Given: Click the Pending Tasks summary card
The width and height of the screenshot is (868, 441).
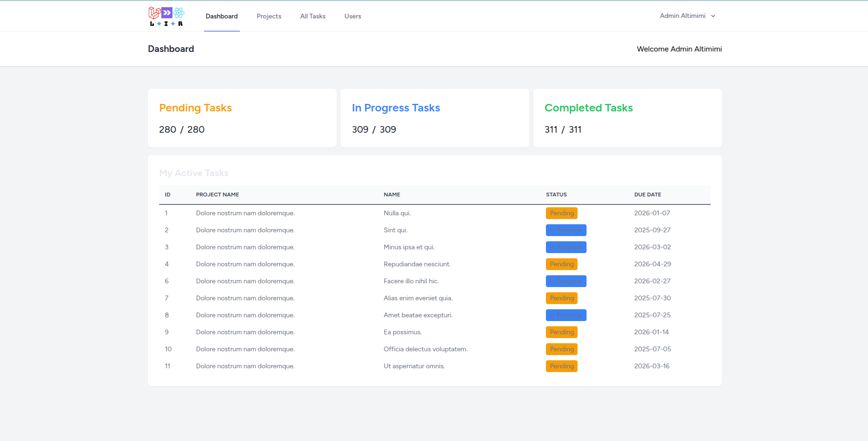Looking at the screenshot, I should 242,118.
